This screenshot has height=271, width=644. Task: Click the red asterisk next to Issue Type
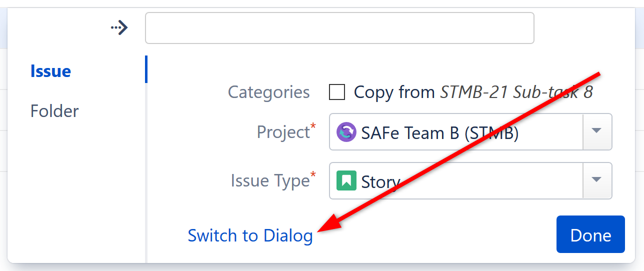tap(313, 174)
